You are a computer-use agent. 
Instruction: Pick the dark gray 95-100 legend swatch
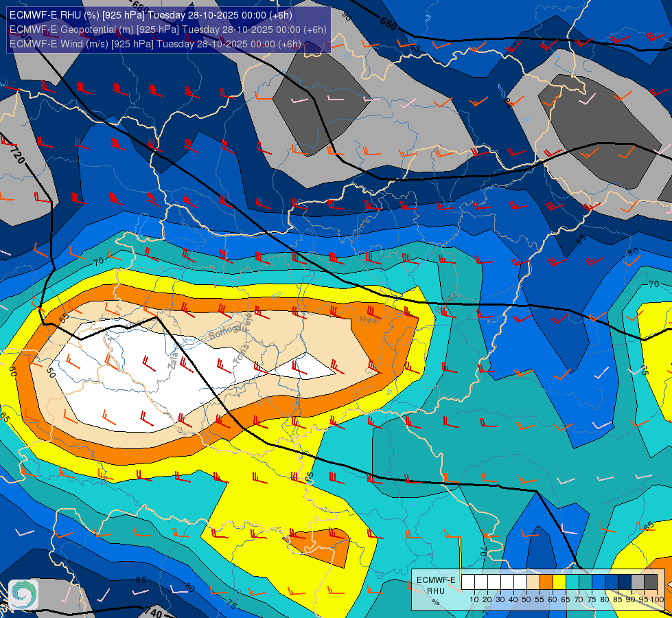click(651, 582)
